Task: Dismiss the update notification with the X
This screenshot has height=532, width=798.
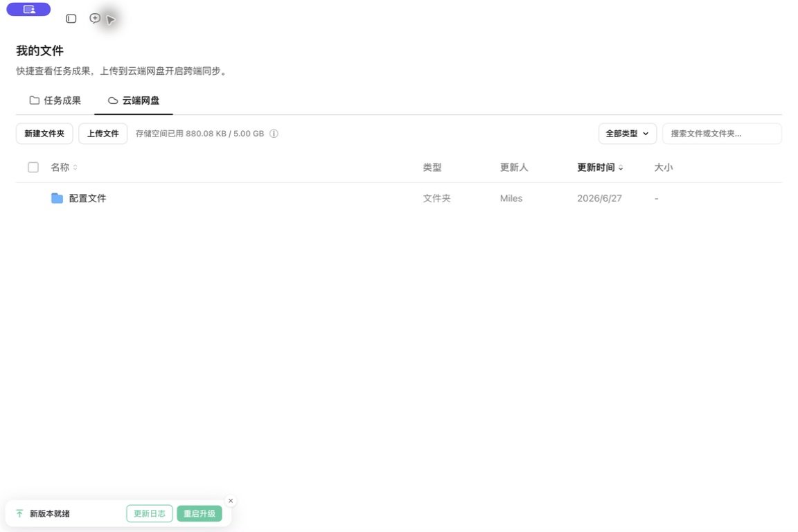Action: (x=231, y=501)
